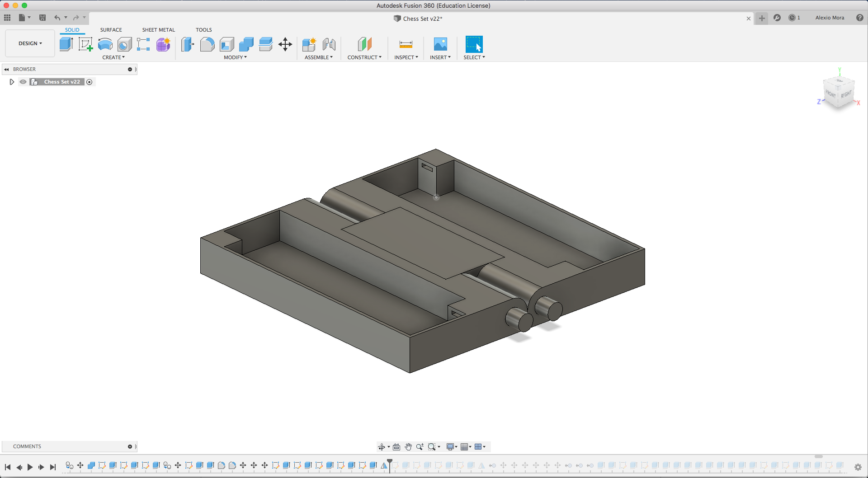Click the Rectangular Pattern icon
Viewport: 868px width, 478px height.
(x=143, y=44)
